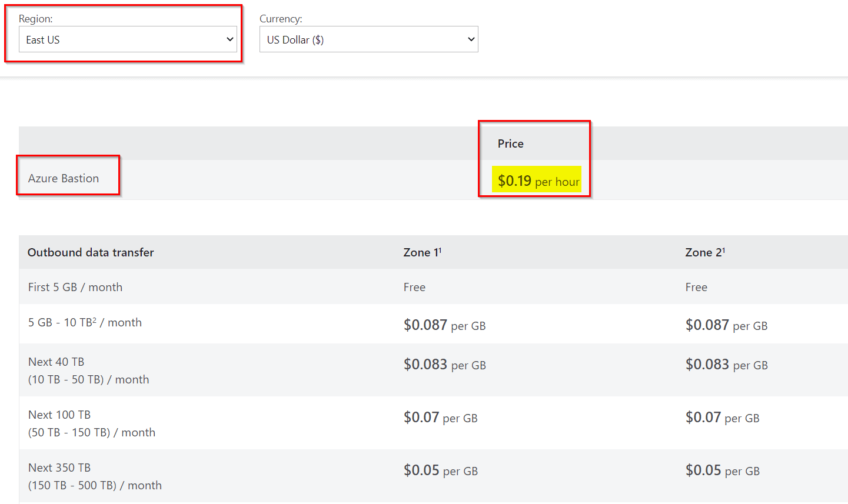The height and width of the screenshot is (504, 848).
Task: Select the First 5 GB / month row
Action: pyautogui.click(x=433, y=287)
